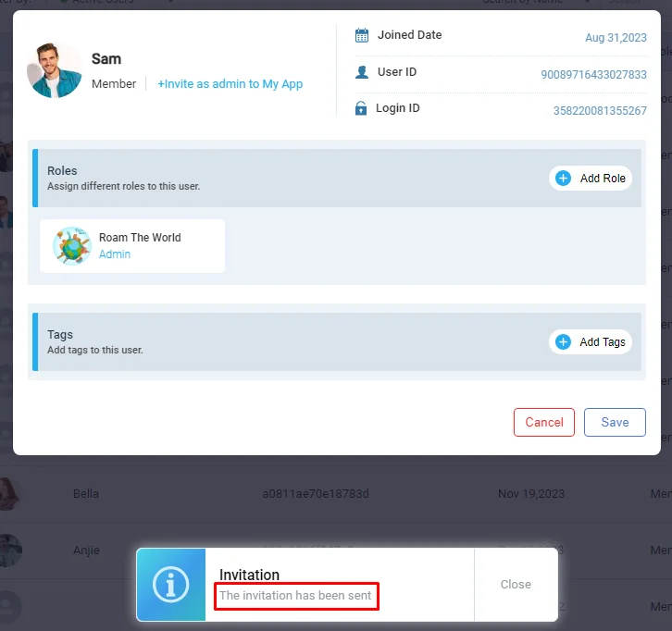Click the Invitation notification title
672x631 pixels.
(x=249, y=575)
